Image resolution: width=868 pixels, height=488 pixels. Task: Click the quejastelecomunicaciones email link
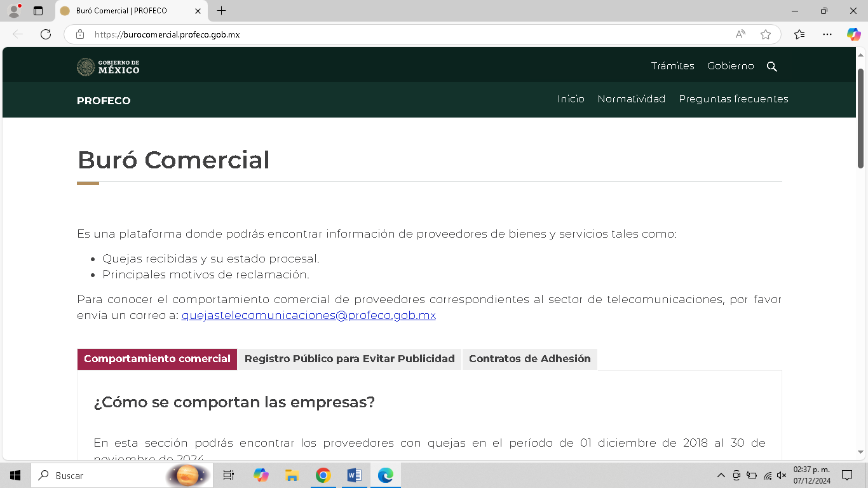point(308,315)
